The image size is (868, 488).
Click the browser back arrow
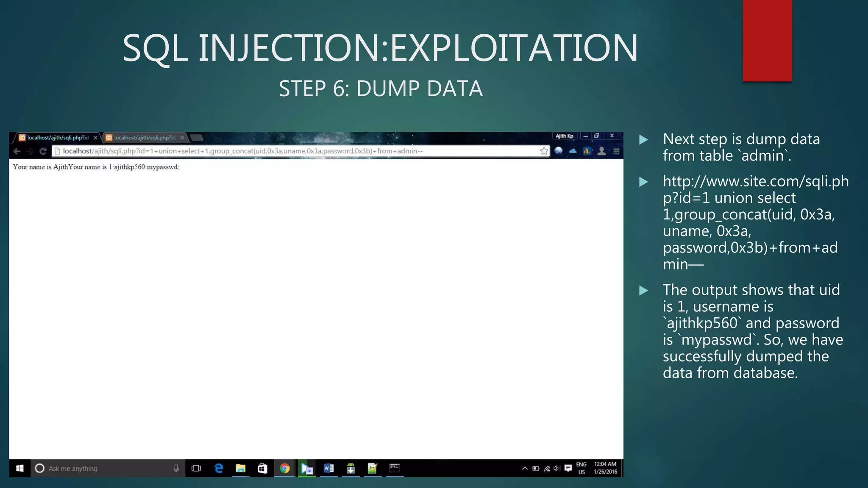coord(17,151)
